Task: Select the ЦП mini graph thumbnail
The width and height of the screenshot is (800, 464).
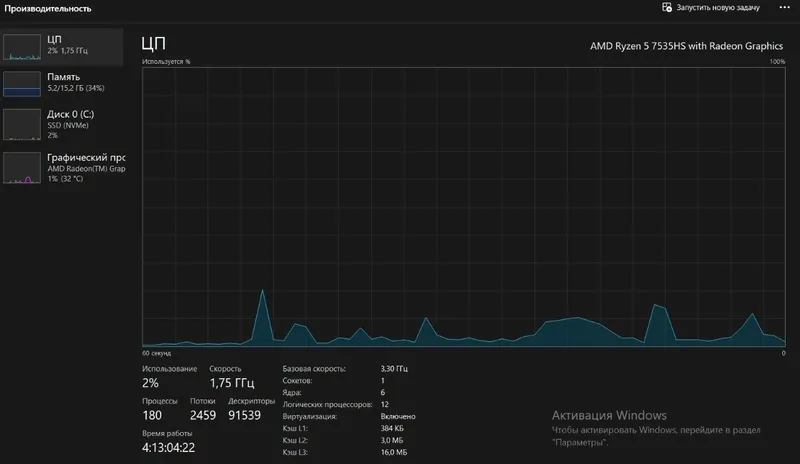Action: pyautogui.click(x=22, y=47)
